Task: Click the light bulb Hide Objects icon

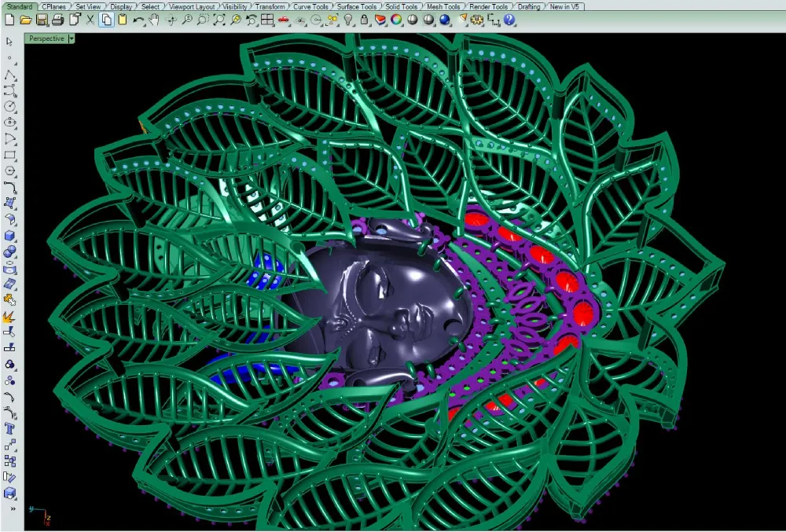Action: (x=348, y=20)
